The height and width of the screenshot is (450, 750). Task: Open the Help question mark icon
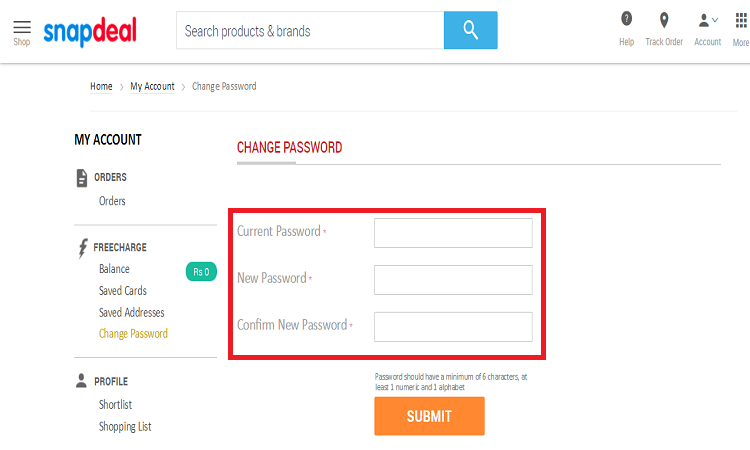click(x=626, y=19)
